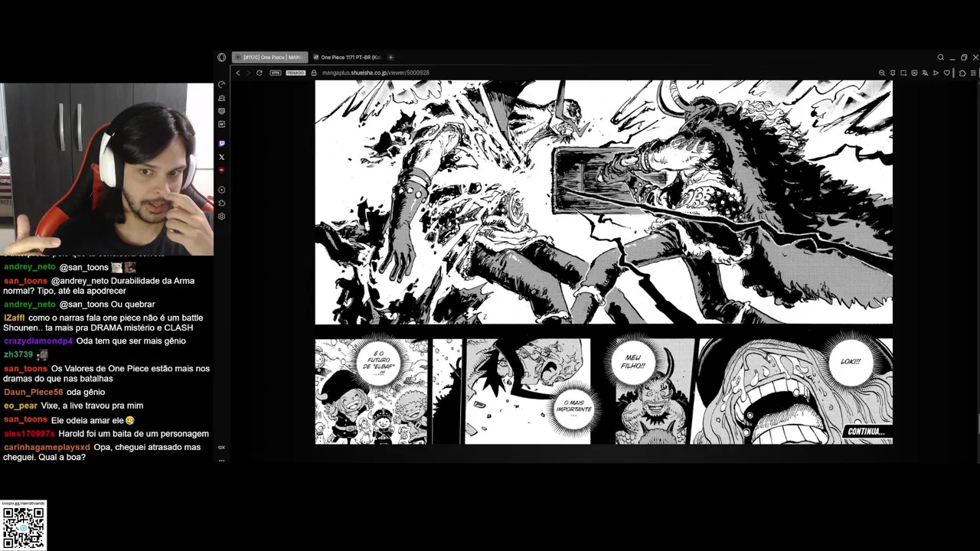
Task: Click chat username 'carinhagameplaysxd'
Action: point(47,447)
